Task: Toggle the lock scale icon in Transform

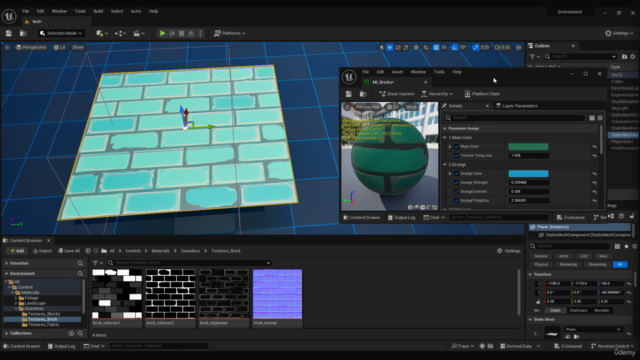Action: pos(538,302)
